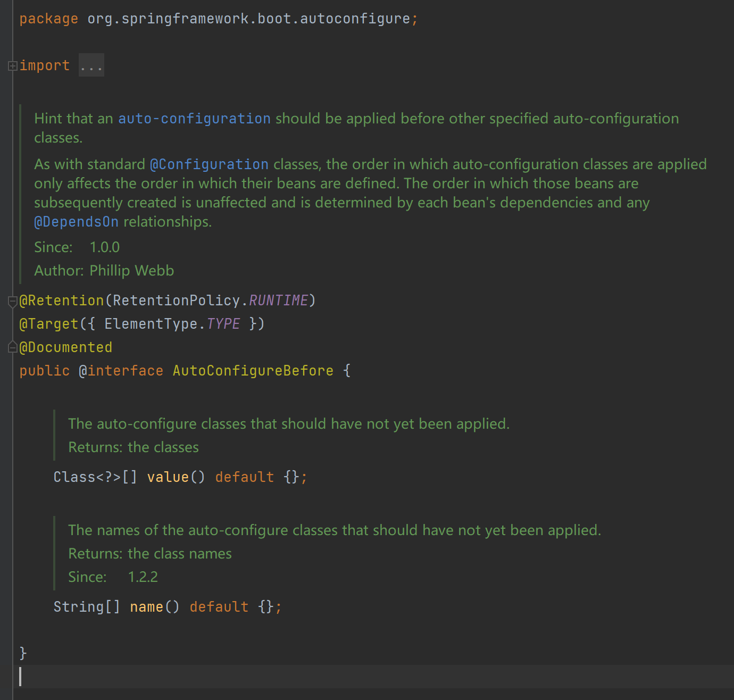
Task: Place cursor on AutoConfigureBefore interface name
Action: coord(253,371)
